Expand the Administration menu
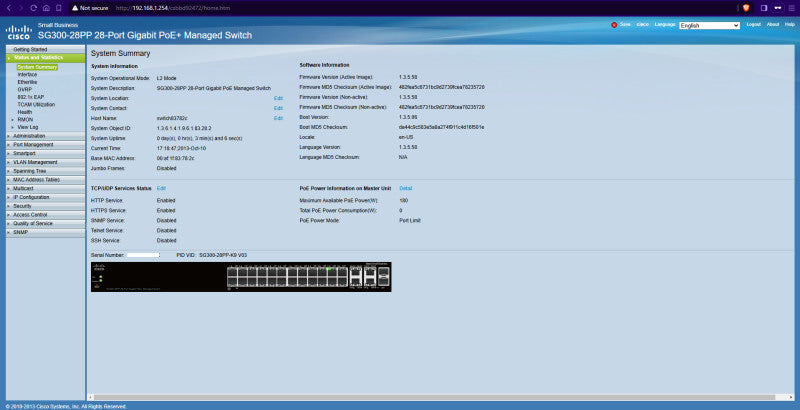This screenshot has width=800, height=410. (x=45, y=136)
